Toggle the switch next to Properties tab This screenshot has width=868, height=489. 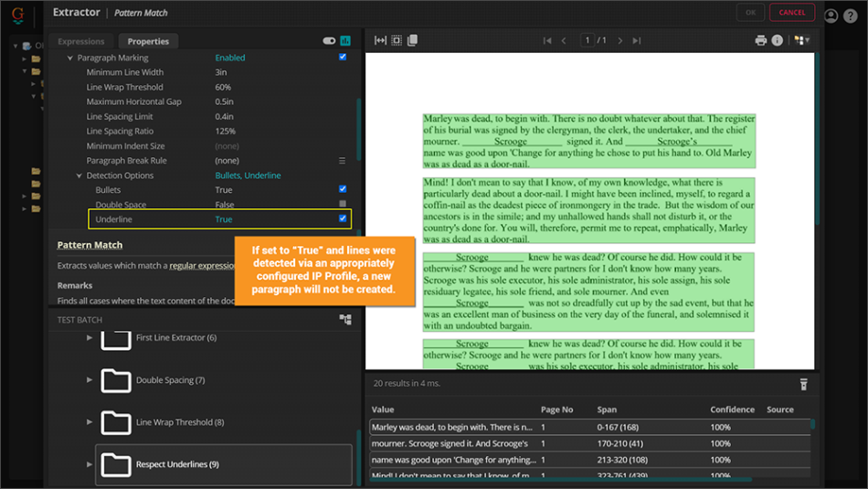coord(329,40)
